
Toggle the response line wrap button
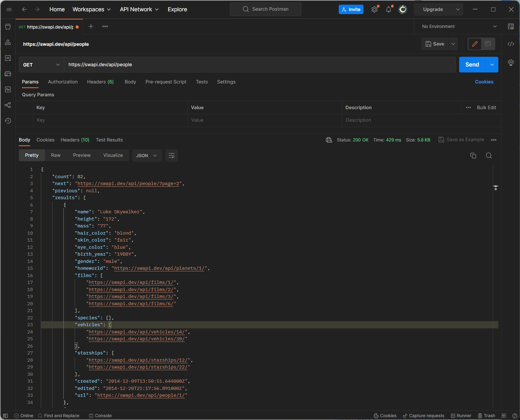pos(171,156)
